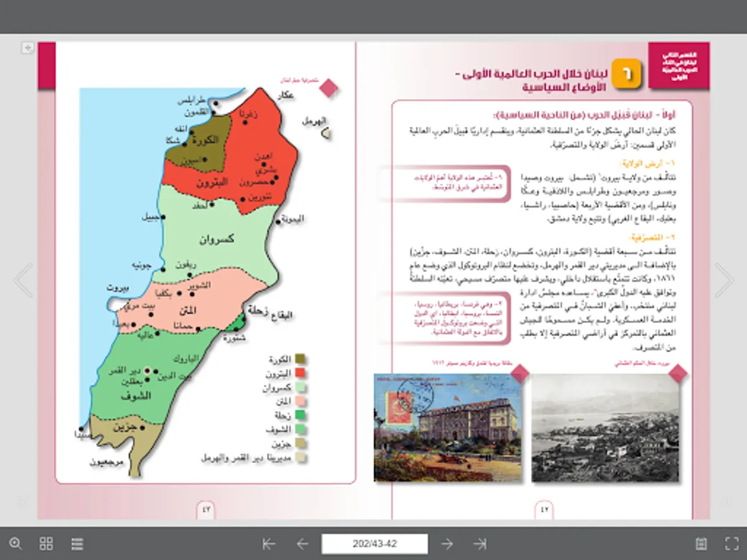Jump to the last page
Screen dimensions: 747x560
pyautogui.click(x=480, y=544)
